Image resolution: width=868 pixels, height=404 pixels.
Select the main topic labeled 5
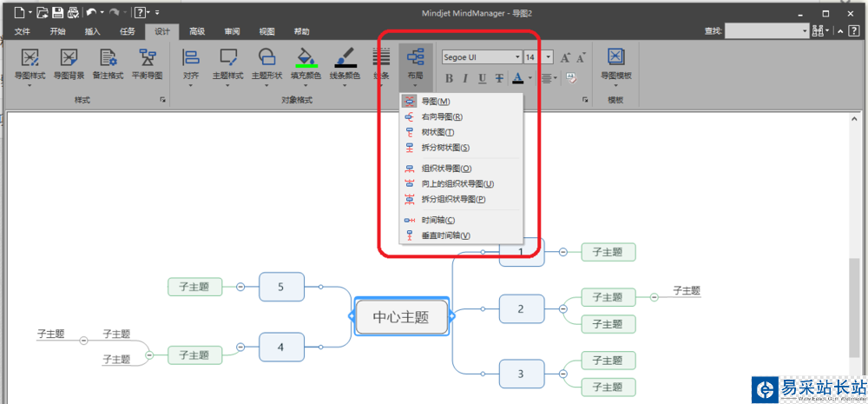281,287
